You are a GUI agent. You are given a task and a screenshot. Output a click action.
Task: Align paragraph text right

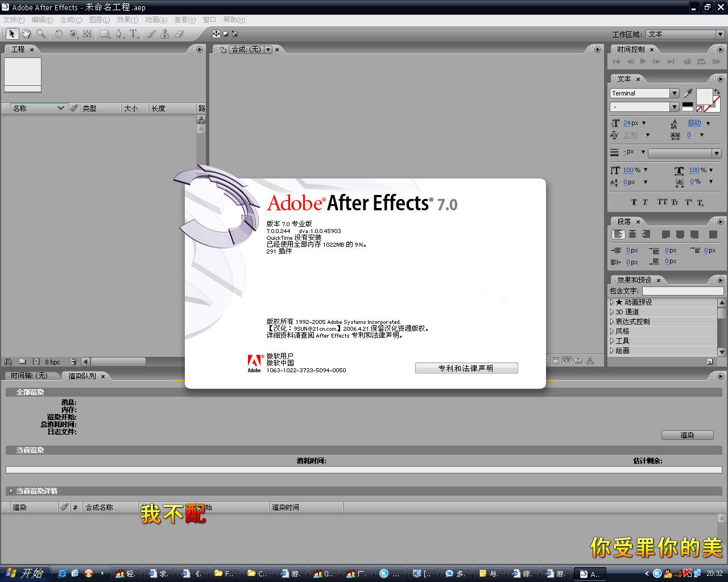point(646,234)
